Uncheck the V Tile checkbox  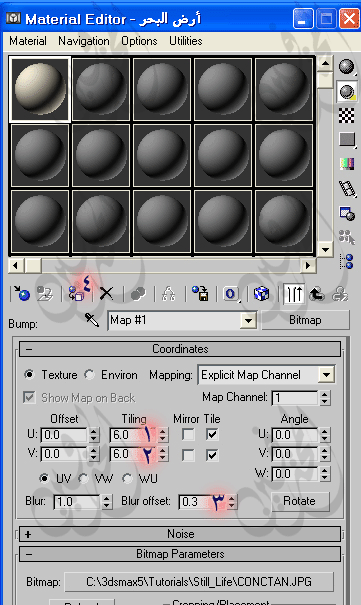(212, 455)
